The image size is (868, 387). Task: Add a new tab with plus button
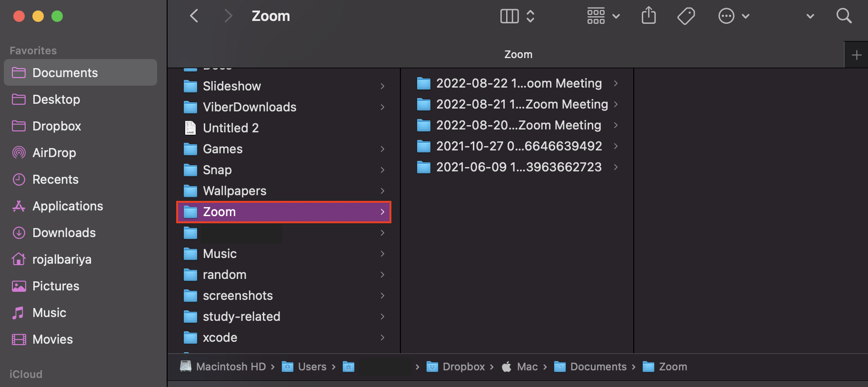click(x=856, y=55)
